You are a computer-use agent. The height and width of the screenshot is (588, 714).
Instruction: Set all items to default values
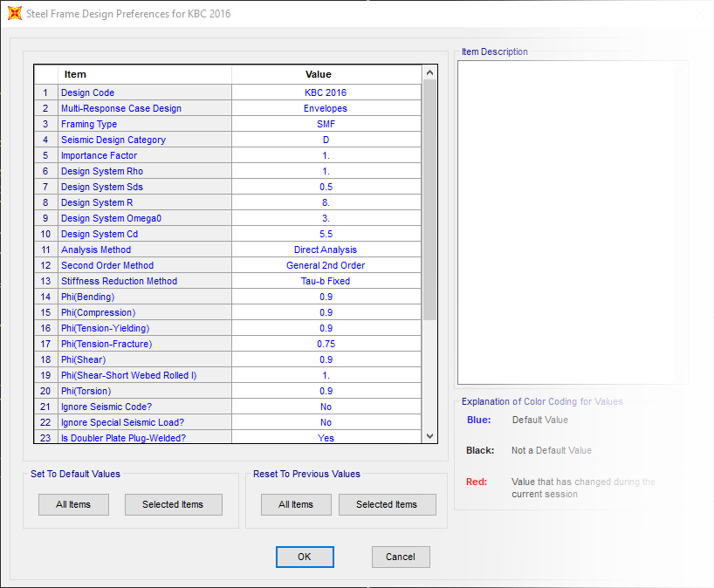click(73, 504)
